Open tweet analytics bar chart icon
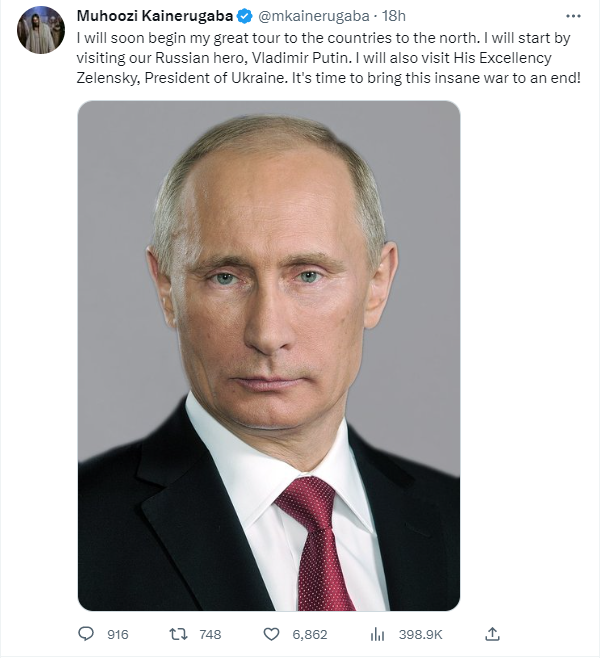Screen dimensions: 603x658 pyautogui.click(x=377, y=634)
